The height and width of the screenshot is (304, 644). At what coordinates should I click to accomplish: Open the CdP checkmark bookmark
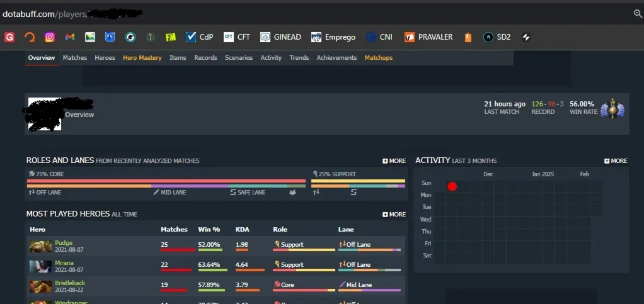tap(199, 37)
